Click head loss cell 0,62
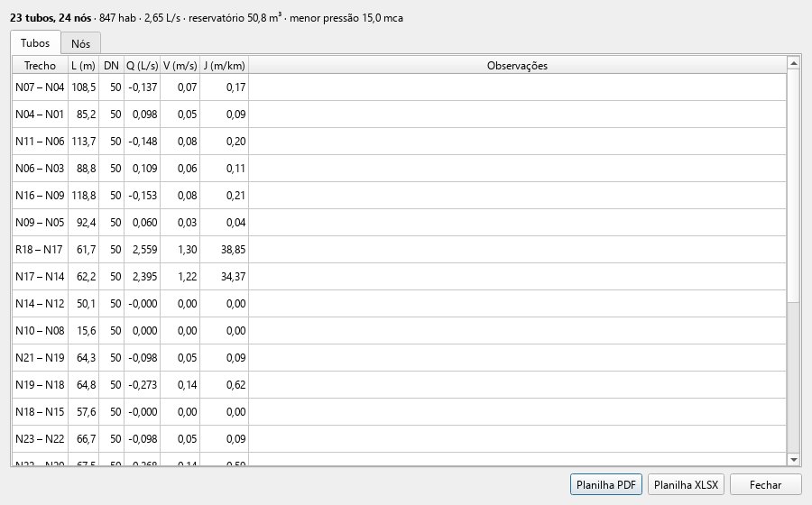 pyautogui.click(x=225, y=384)
